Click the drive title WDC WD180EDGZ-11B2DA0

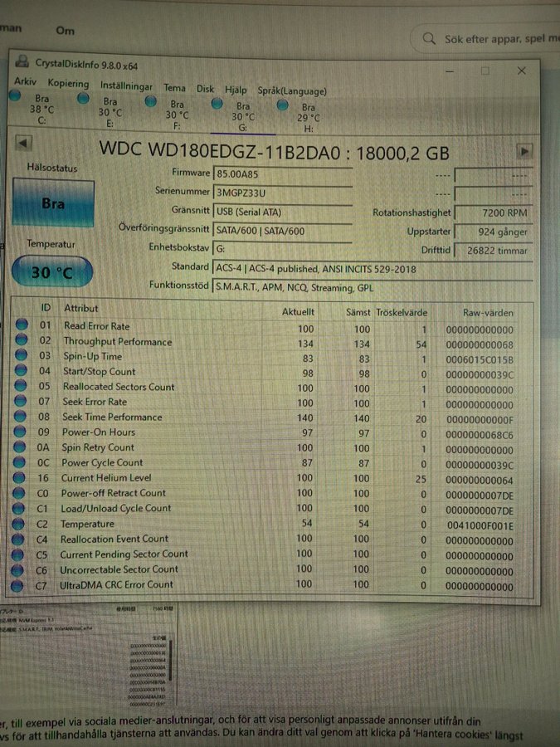(220, 150)
